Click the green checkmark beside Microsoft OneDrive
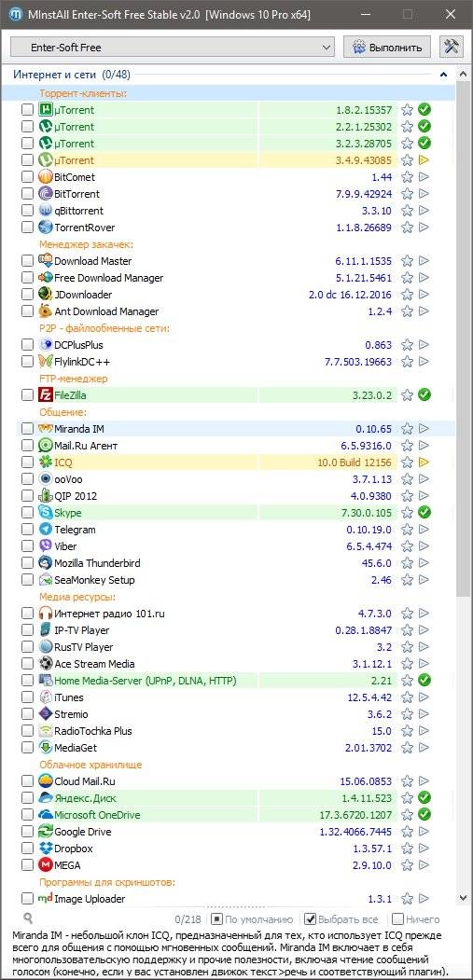The width and height of the screenshot is (473, 980). click(424, 814)
